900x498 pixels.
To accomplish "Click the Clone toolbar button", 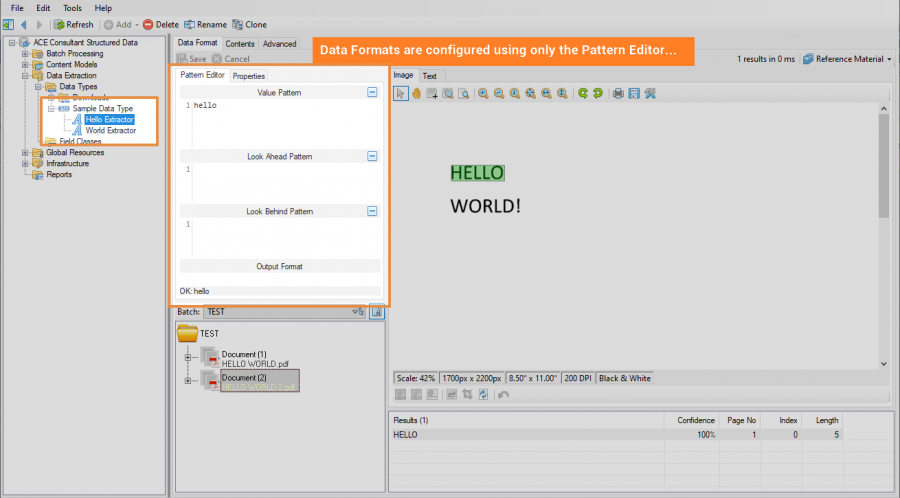I will (x=250, y=25).
